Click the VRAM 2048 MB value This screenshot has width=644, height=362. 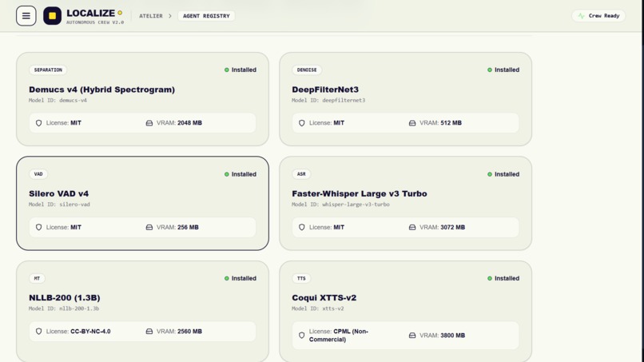tap(189, 123)
